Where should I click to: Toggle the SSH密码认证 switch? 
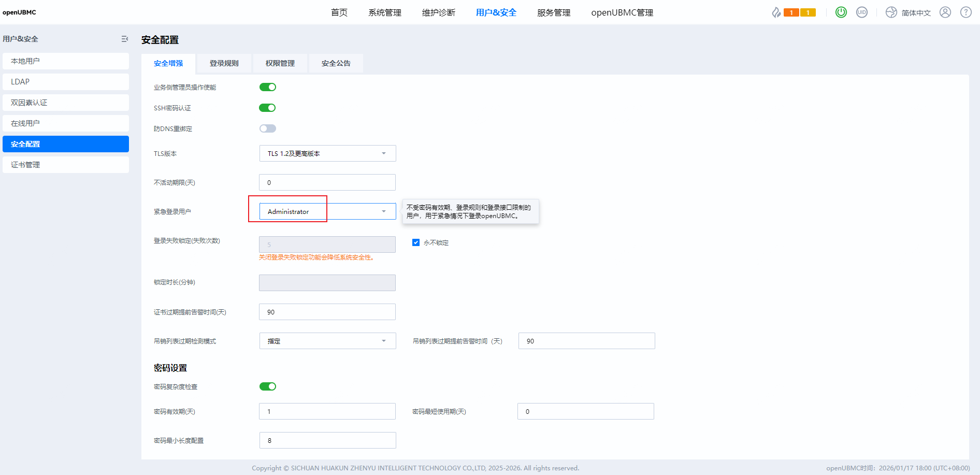point(267,108)
